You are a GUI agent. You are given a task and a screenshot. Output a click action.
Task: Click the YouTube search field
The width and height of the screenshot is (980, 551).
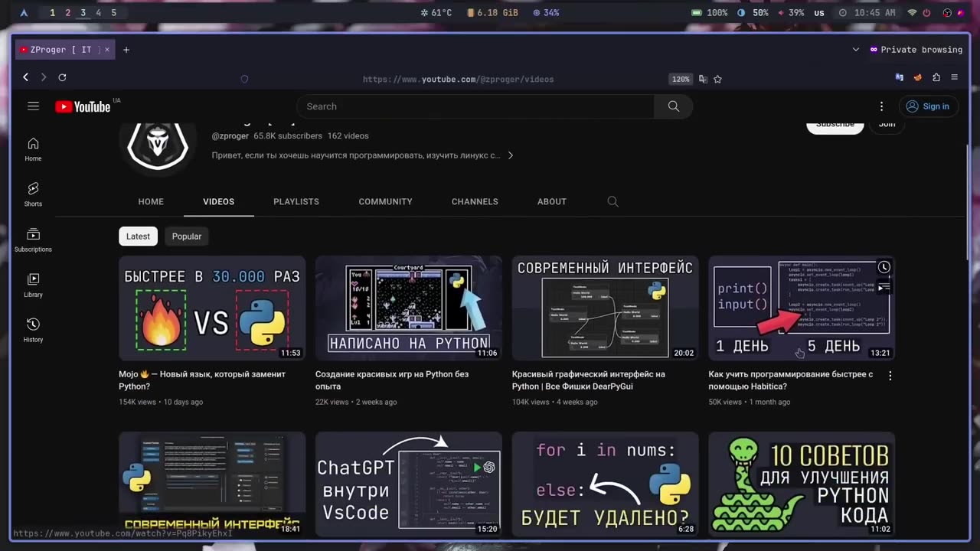(x=475, y=106)
